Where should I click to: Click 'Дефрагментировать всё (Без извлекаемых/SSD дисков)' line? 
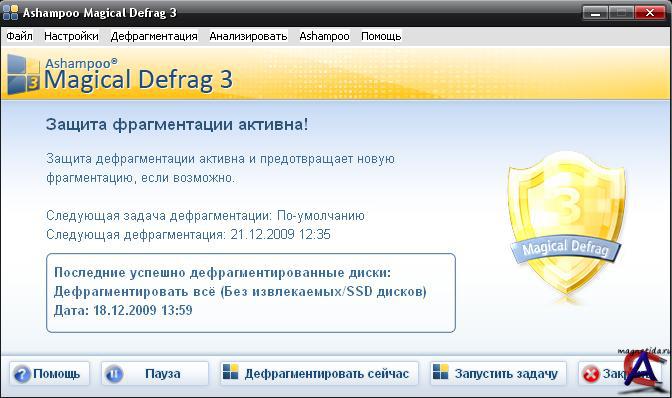(x=240, y=291)
